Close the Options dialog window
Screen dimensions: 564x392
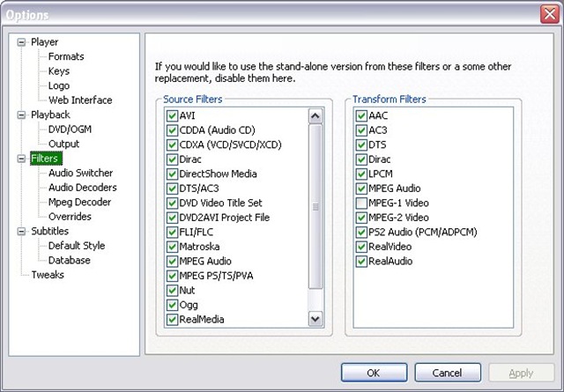(x=547, y=14)
